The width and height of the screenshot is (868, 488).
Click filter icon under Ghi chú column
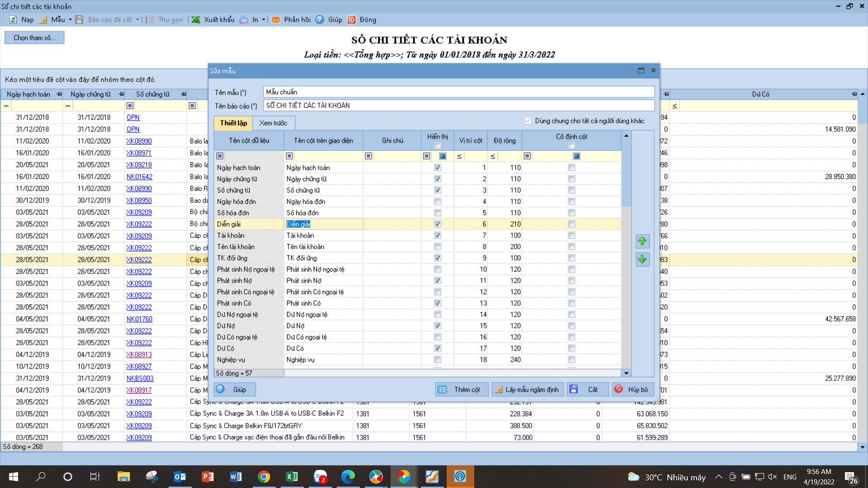tap(368, 156)
